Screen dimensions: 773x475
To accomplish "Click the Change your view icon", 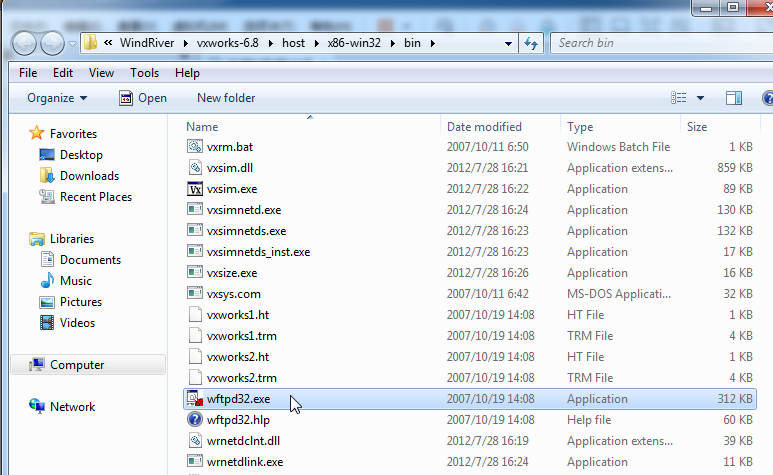I will click(678, 98).
